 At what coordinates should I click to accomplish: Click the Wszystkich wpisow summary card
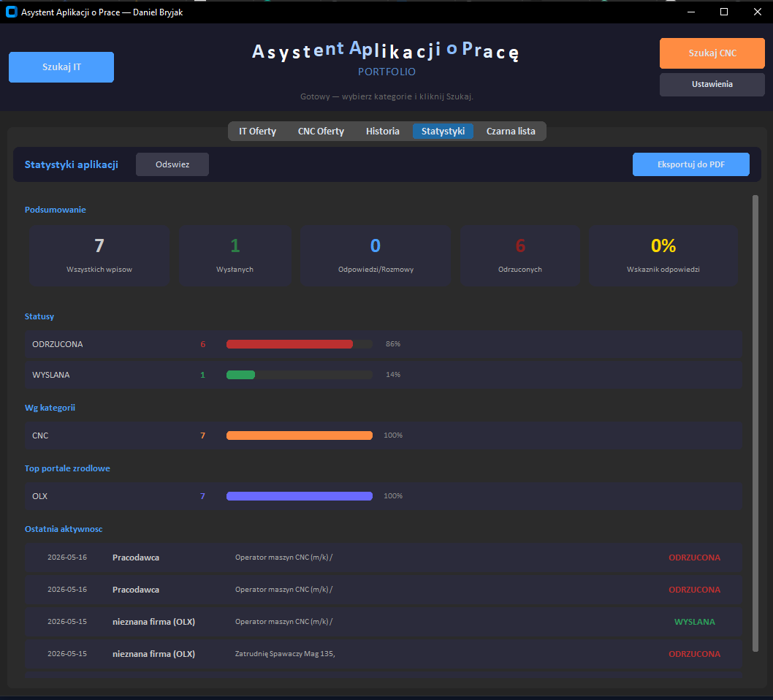tap(99, 255)
